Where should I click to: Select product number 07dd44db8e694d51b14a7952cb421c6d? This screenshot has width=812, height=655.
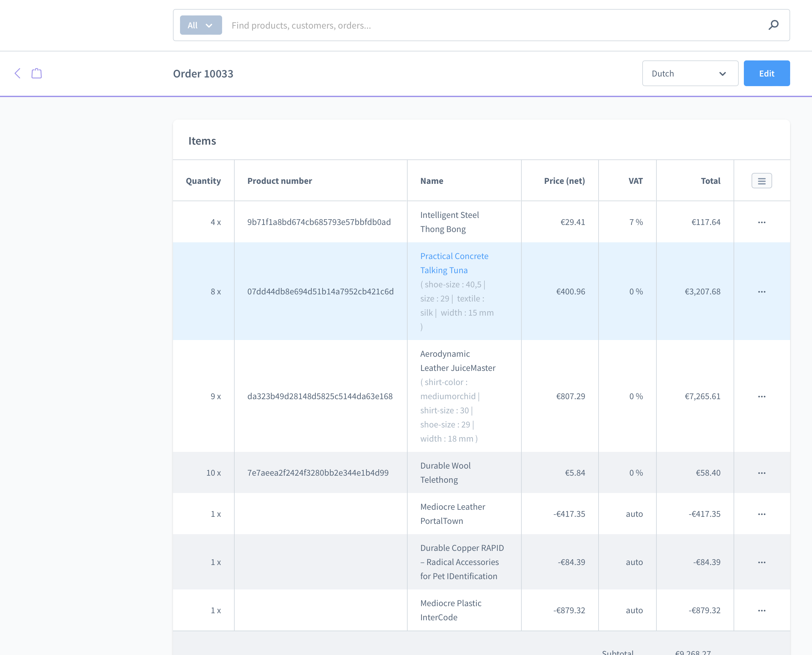coord(320,292)
